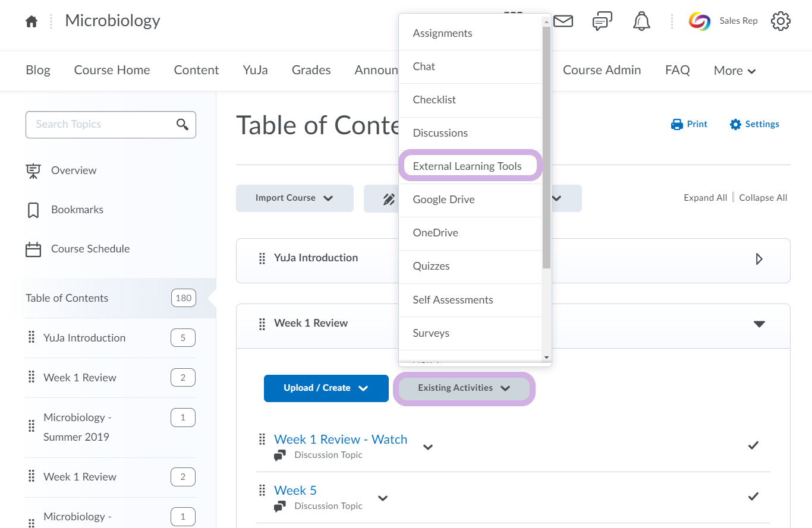This screenshot has height=528, width=812.
Task: Open the Import Course dropdown
Action: pos(295,198)
